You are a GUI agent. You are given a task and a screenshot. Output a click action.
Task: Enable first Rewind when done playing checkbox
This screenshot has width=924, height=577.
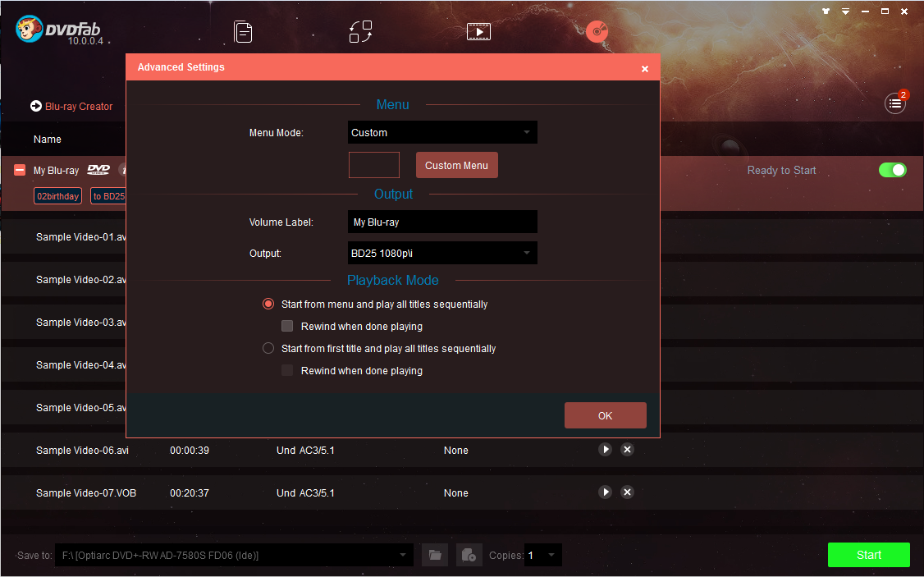click(x=287, y=327)
